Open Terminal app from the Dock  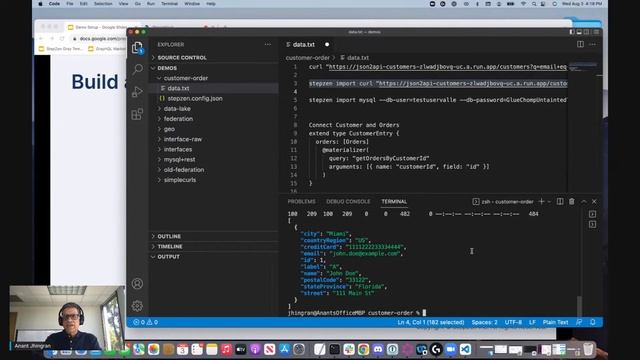coord(334,349)
